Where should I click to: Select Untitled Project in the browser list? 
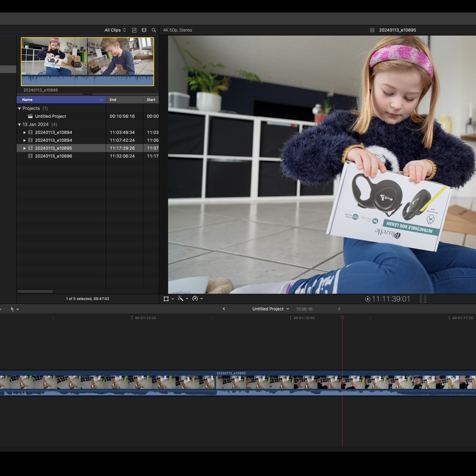[50, 116]
